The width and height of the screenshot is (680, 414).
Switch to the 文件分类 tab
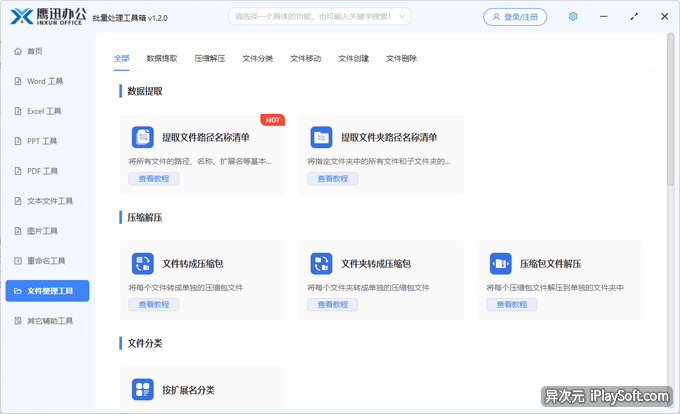click(x=258, y=58)
